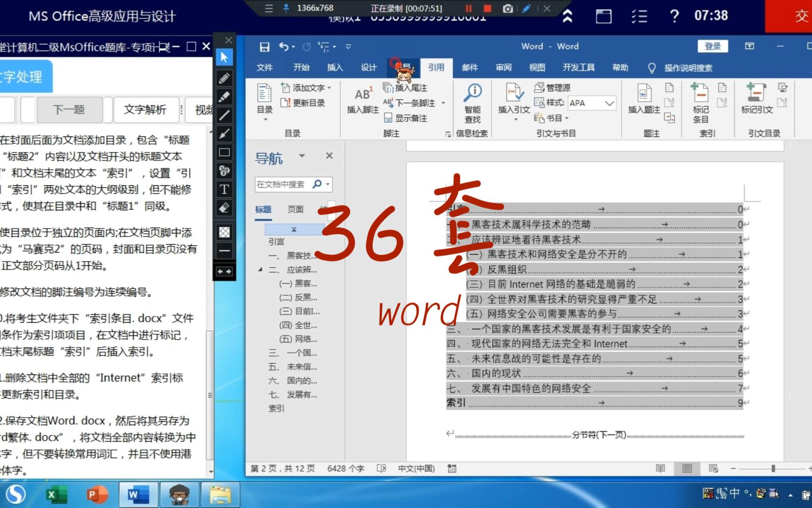The image size is (812, 508).
Task: Jump to 引言 heading in navigation pane
Action: (276, 242)
